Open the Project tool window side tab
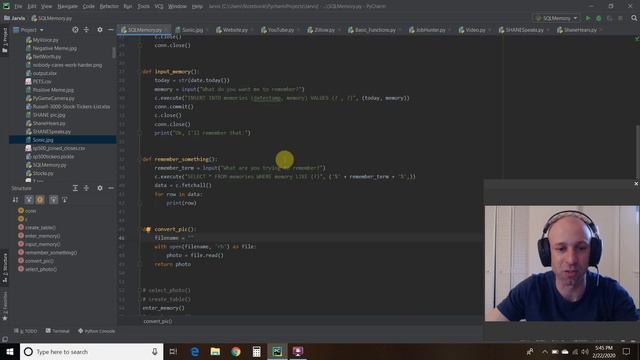 (4, 40)
